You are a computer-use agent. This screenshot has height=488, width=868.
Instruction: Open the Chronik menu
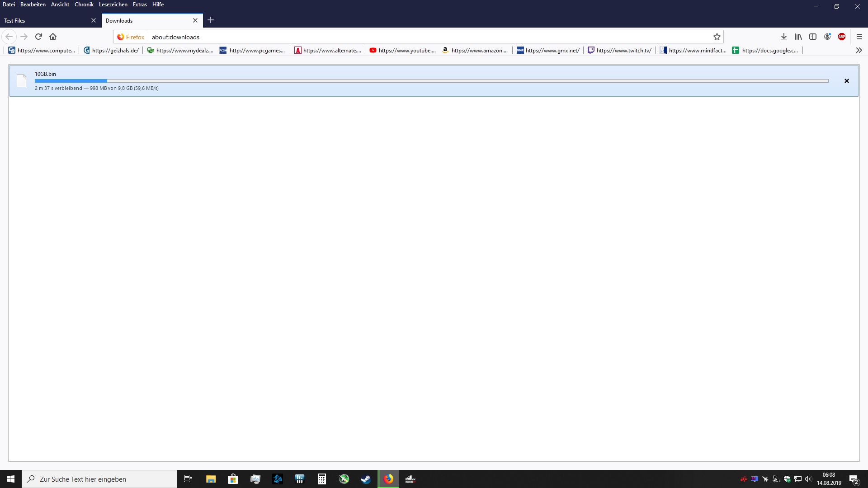click(84, 5)
